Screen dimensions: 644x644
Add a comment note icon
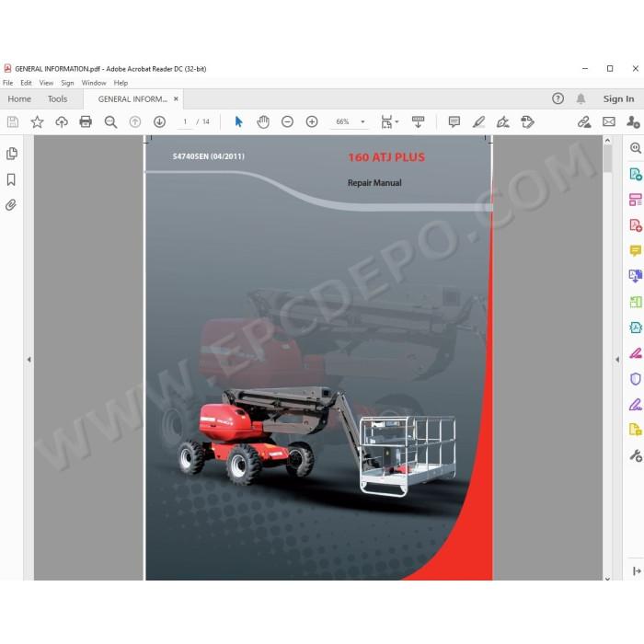454,122
